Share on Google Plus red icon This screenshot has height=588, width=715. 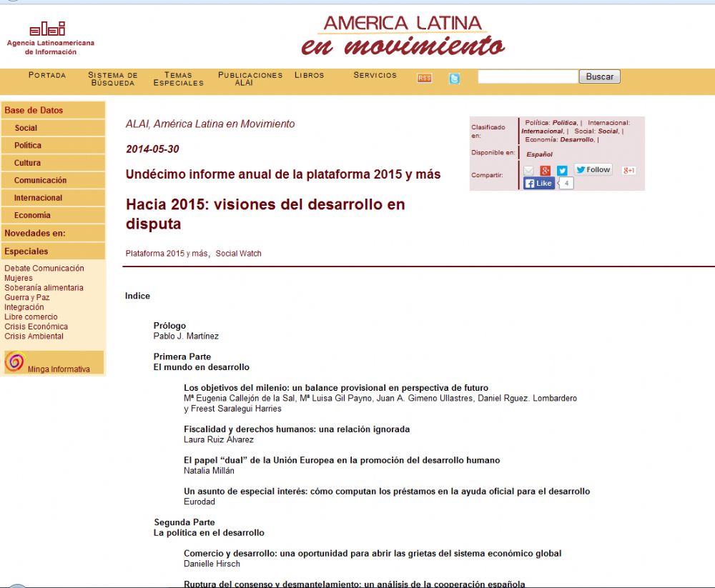pyautogui.click(x=545, y=171)
